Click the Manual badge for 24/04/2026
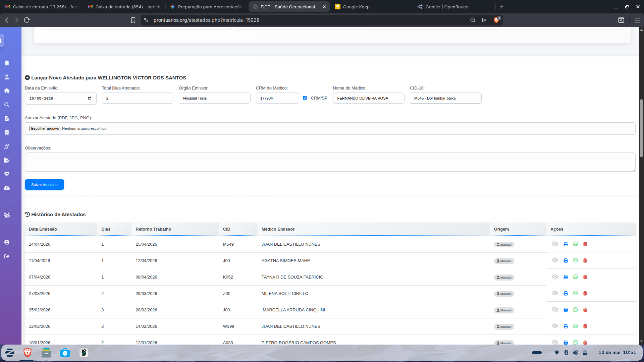The height and width of the screenshot is (362, 644). [x=504, y=245]
